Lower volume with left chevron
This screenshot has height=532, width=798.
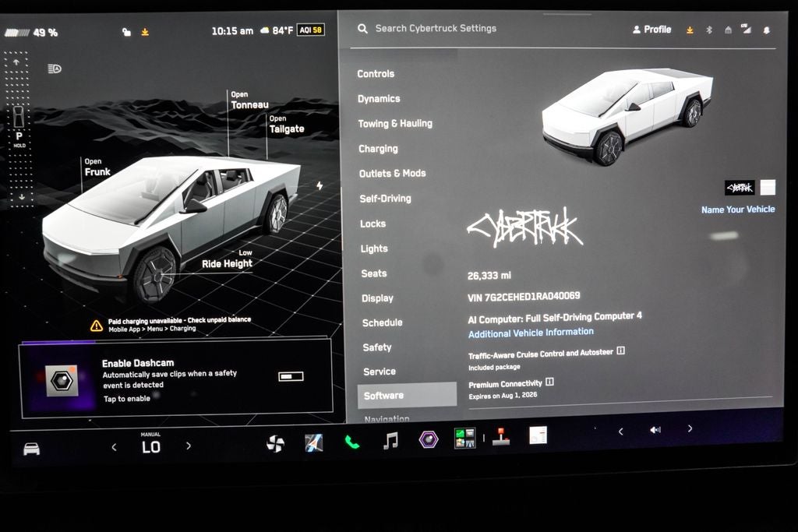click(x=620, y=432)
